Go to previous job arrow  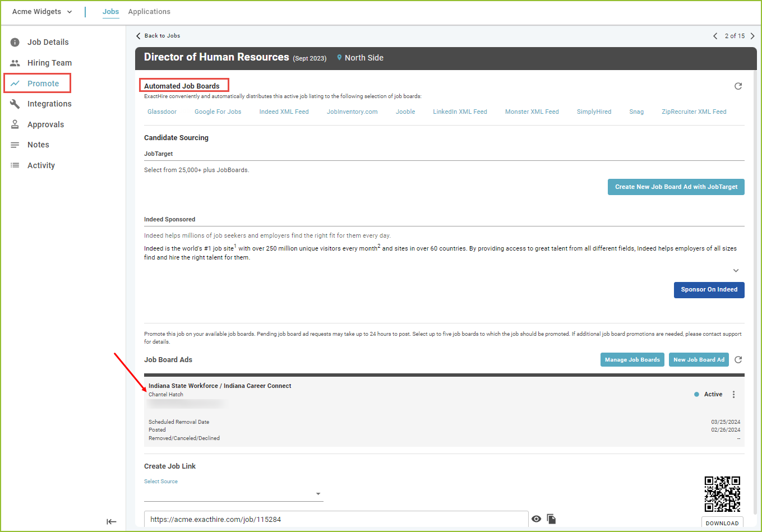click(715, 36)
